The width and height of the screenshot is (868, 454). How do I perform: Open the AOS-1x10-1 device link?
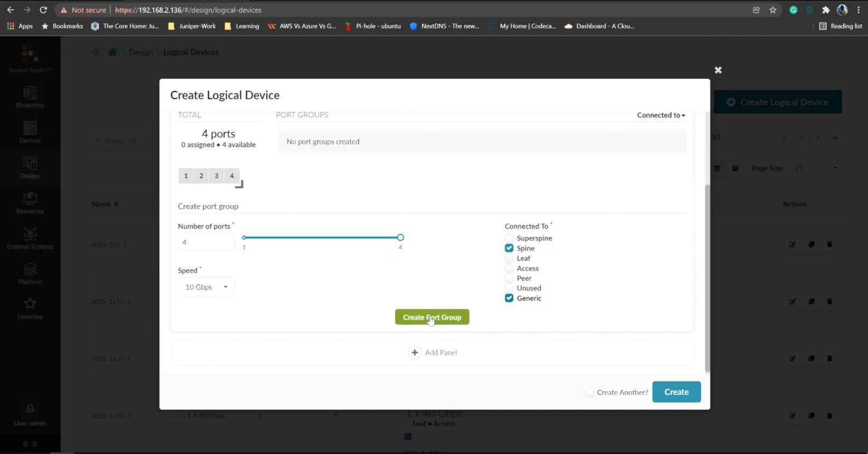(x=111, y=302)
